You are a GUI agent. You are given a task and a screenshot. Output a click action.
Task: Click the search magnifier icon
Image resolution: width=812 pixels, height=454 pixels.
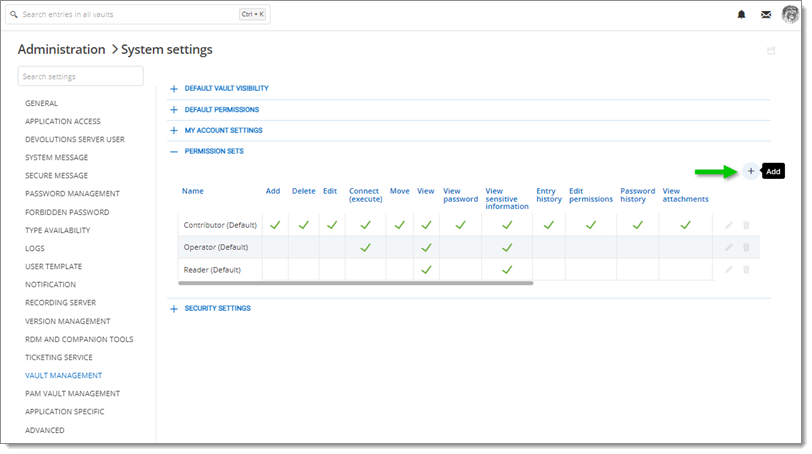pos(14,14)
